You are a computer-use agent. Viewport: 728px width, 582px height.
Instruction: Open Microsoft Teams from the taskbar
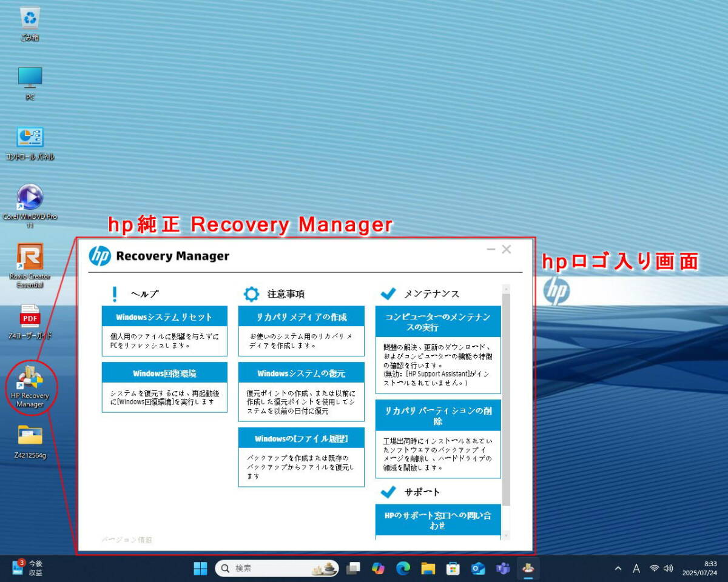[503, 568]
